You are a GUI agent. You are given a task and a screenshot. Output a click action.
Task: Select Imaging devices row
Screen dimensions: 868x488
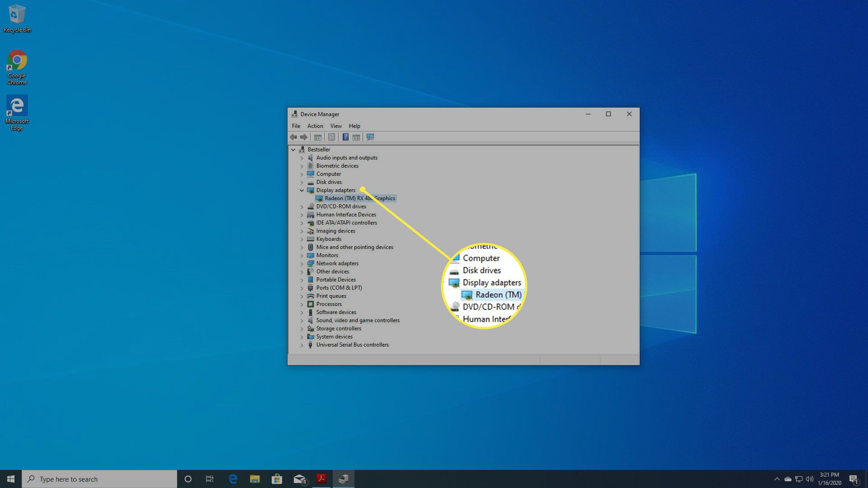click(335, 231)
